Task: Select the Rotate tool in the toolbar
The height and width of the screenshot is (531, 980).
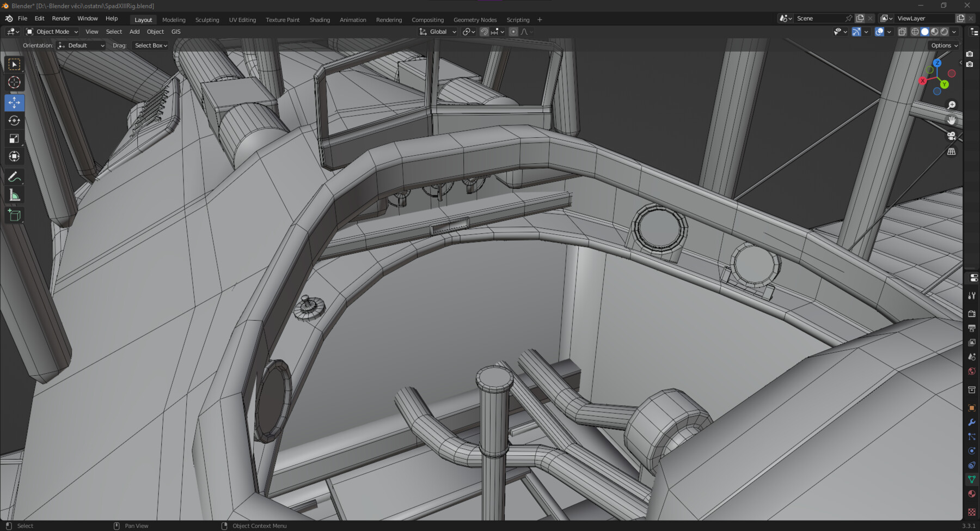Action: (14, 120)
